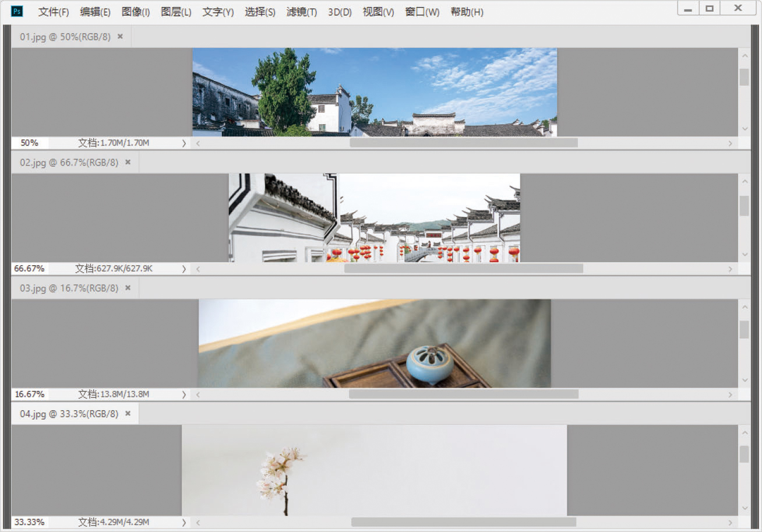Click scroll-right arrow in 01.jpg window

(730, 143)
